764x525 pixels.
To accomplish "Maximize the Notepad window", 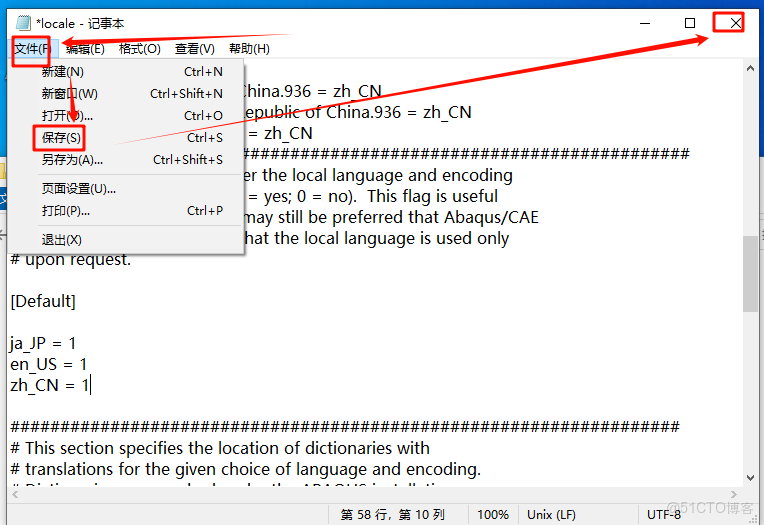I will [x=690, y=23].
